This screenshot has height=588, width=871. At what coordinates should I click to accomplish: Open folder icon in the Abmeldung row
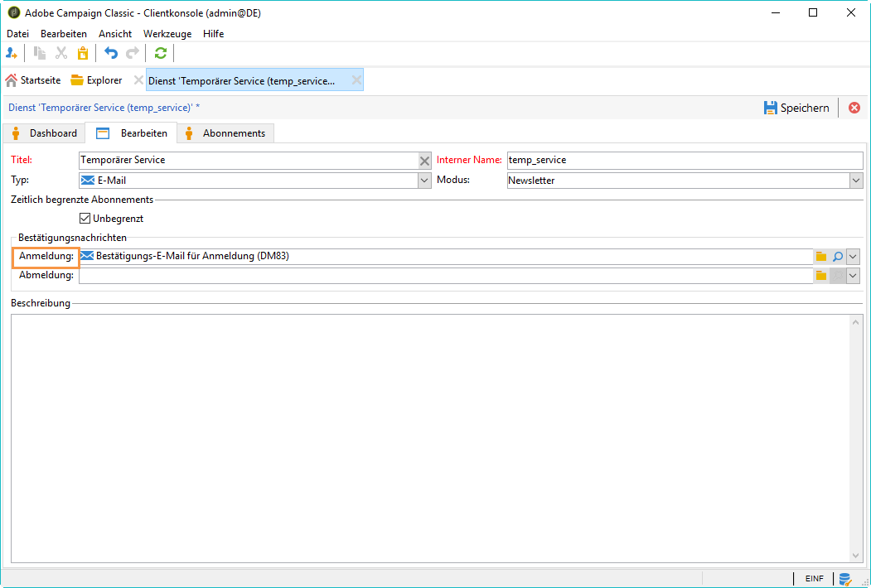point(821,276)
